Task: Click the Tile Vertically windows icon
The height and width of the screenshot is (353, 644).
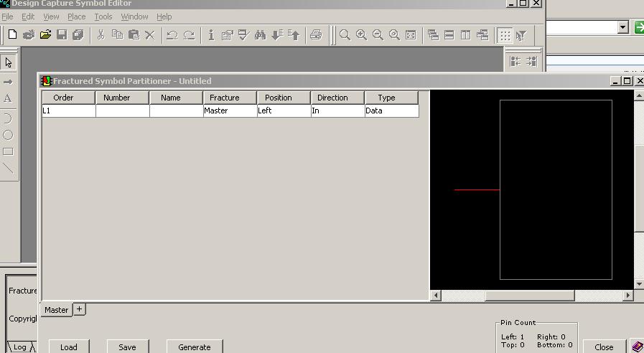Action: pos(466,35)
